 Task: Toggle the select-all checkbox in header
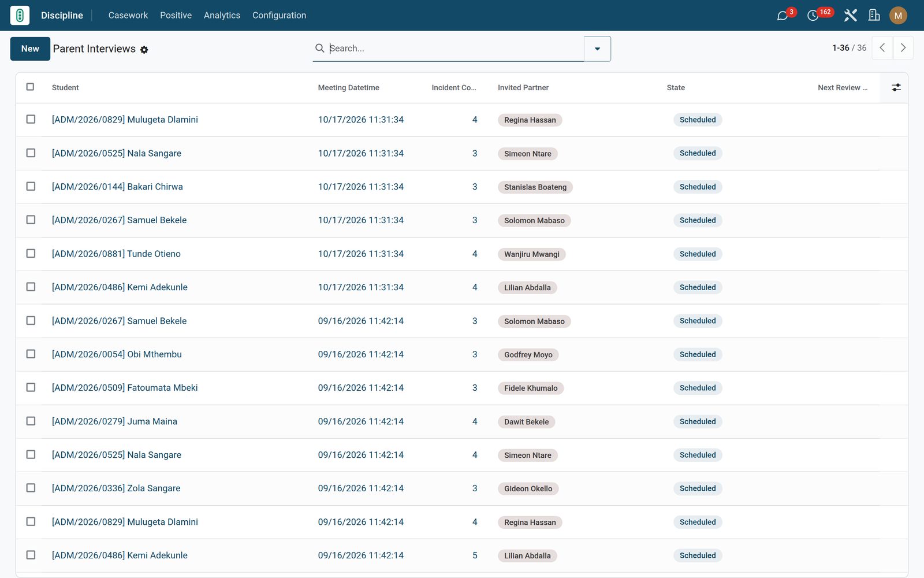pyautogui.click(x=30, y=87)
